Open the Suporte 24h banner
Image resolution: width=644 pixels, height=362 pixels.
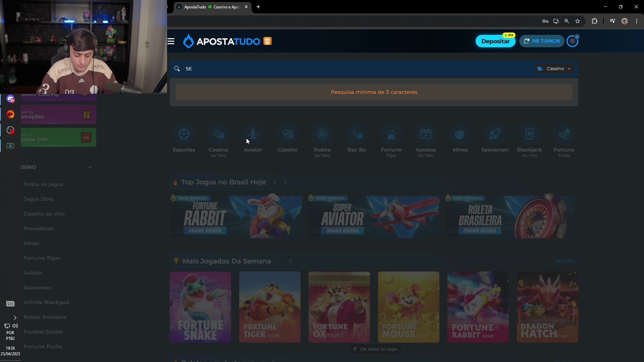point(58,137)
